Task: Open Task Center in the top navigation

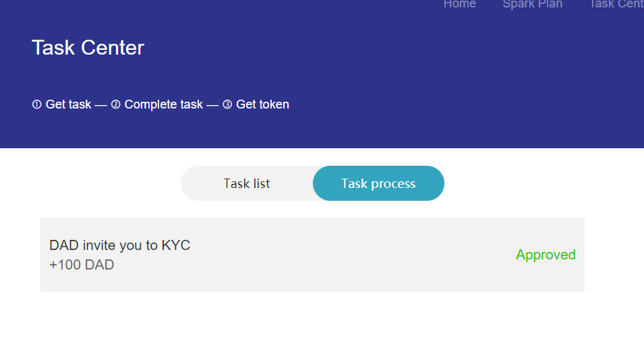Action: pyautogui.click(x=616, y=4)
